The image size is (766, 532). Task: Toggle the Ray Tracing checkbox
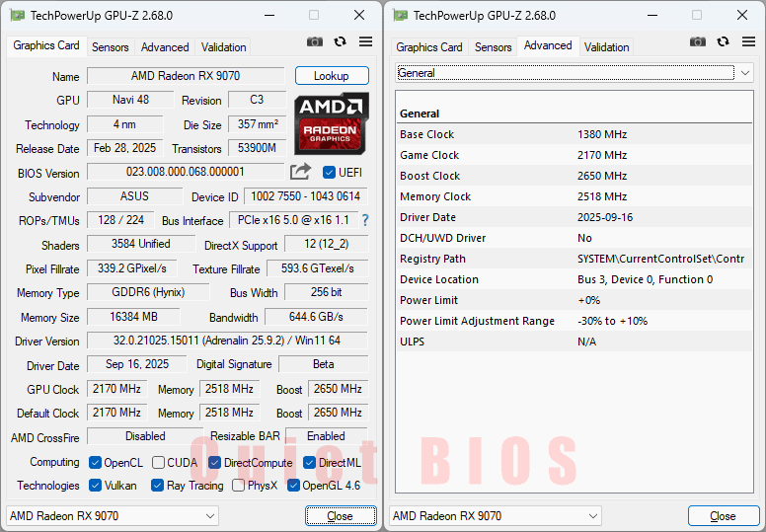157,485
